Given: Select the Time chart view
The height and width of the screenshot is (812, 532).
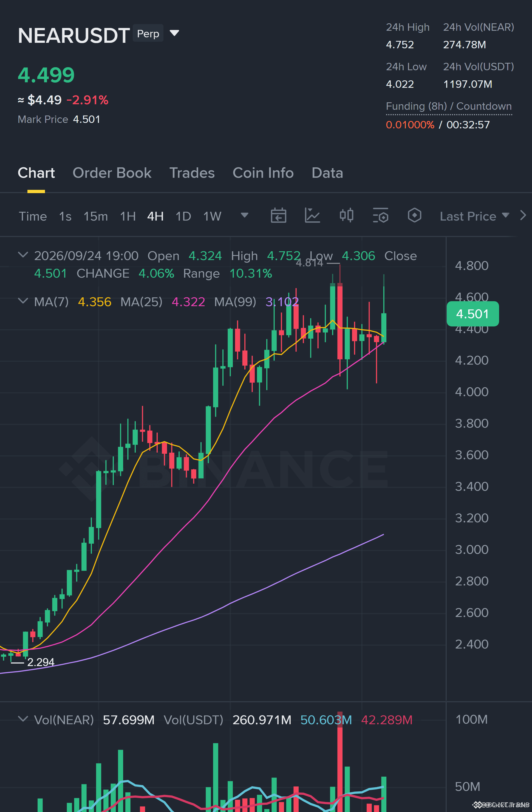Looking at the screenshot, I should coord(33,216).
